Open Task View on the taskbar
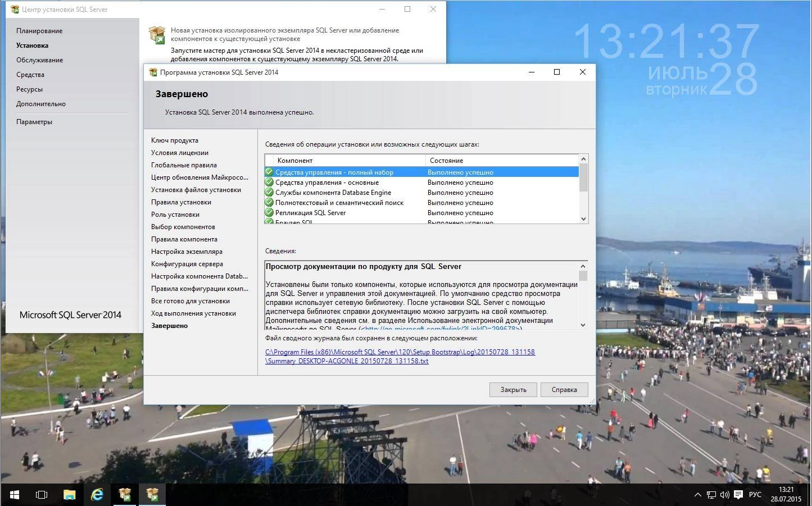 42,495
